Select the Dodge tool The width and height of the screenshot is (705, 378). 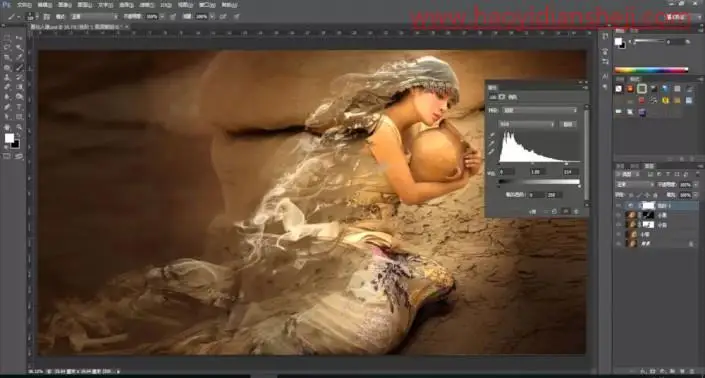19,96
